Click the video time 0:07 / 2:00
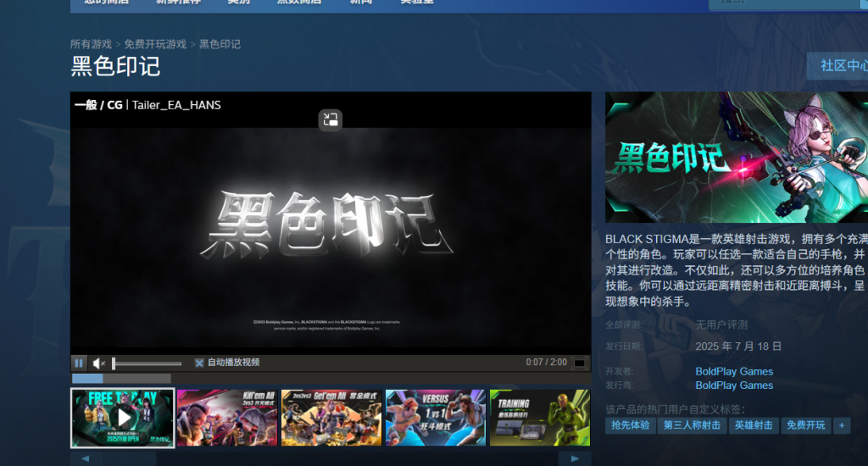Image resolution: width=868 pixels, height=466 pixels. [x=546, y=362]
